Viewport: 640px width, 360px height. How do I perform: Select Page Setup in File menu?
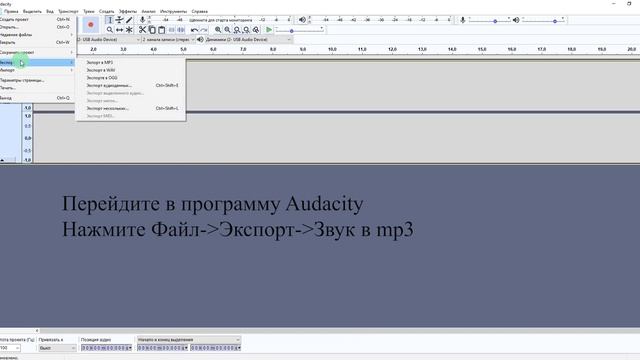[37, 80]
